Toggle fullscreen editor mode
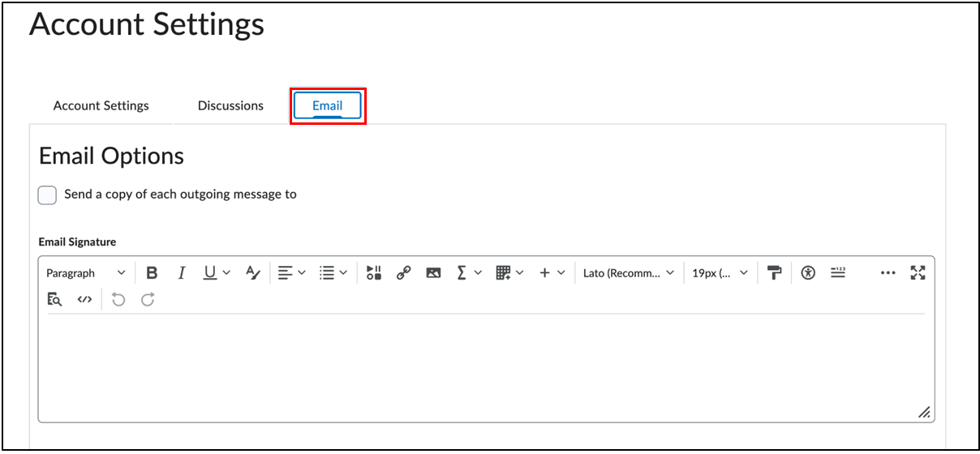Viewport: 980px width, 454px height. point(918,273)
